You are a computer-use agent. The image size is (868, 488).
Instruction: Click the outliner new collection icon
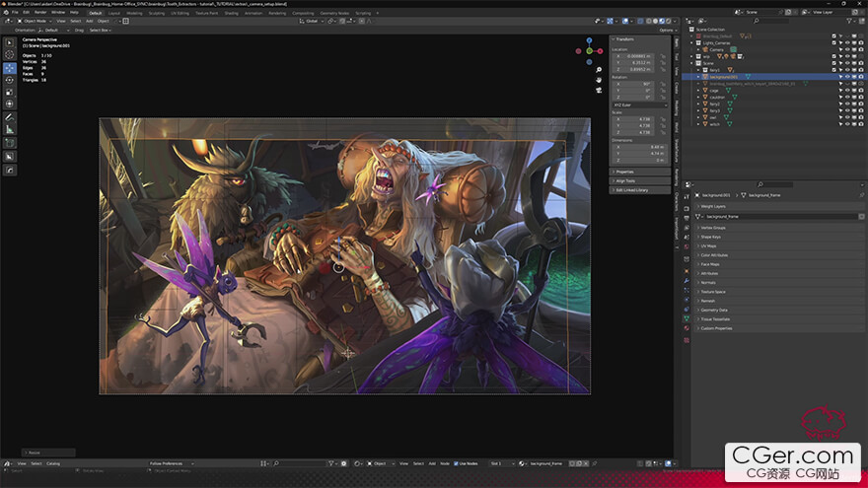pos(860,21)
